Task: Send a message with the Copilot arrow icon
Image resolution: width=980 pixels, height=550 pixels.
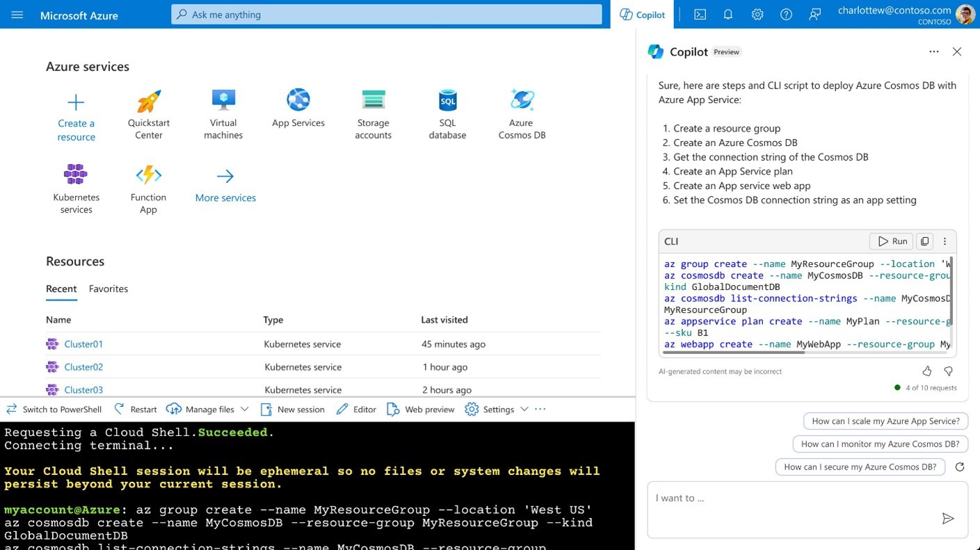Action: 948,518
